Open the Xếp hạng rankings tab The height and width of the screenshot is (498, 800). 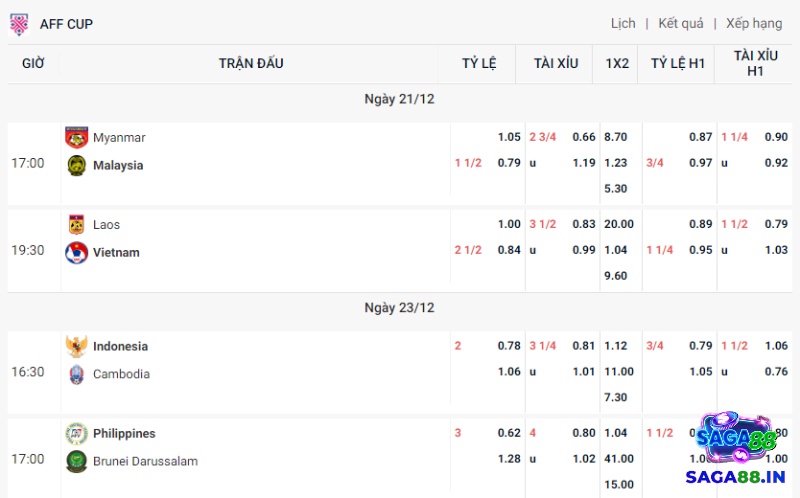pos(754,23)
